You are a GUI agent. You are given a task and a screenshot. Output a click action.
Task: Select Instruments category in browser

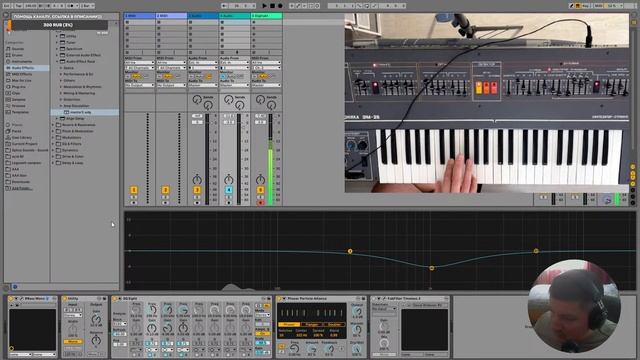(22, 61)
